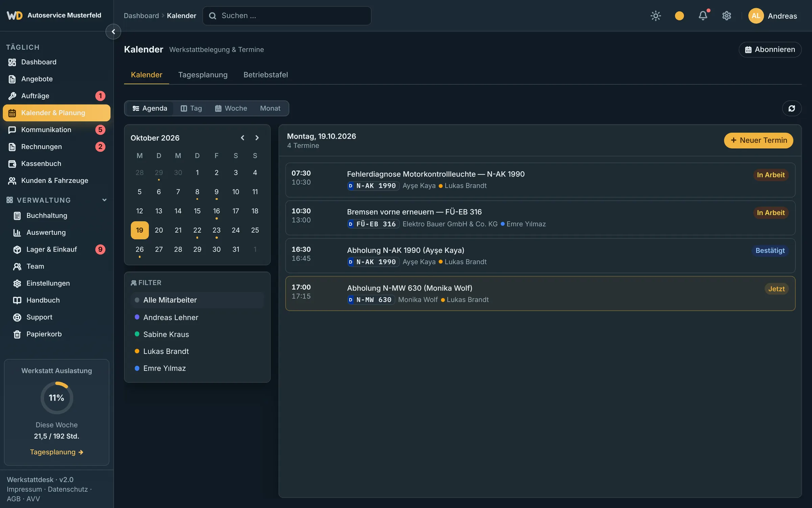Click the Suchen search field
Screen dimensions: 812x508
coord(287,16)
